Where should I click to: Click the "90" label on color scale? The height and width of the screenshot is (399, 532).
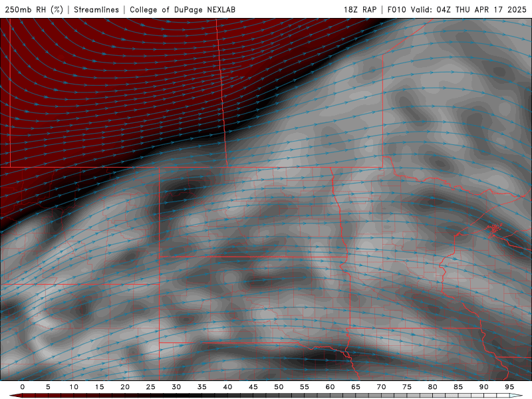484,387
